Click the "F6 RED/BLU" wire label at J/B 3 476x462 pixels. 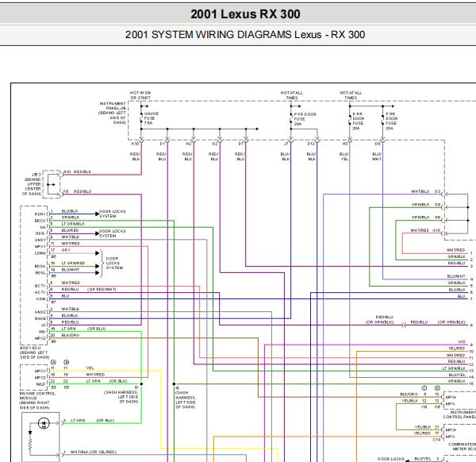pos(78,191)
